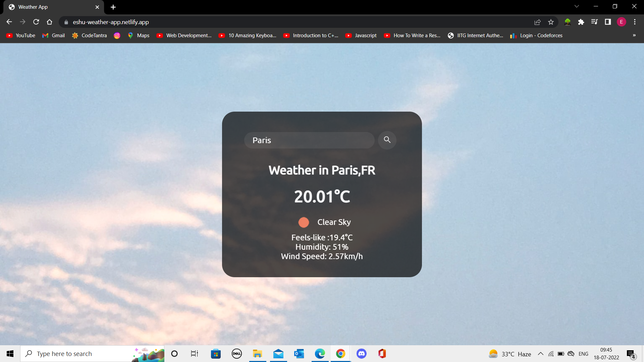Click the Chrome profile avatar
Screen dimensions: 644x362
(x=622, y=22)
